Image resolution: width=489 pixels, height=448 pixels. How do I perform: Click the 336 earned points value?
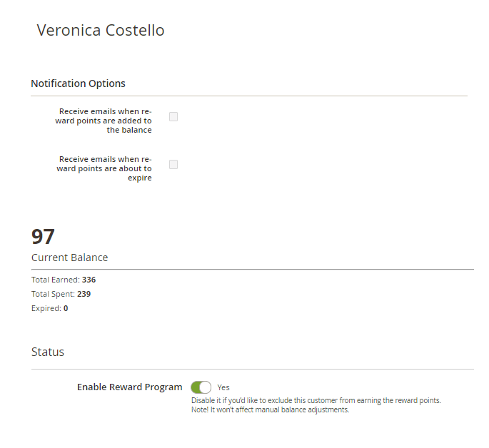(89, 280)
